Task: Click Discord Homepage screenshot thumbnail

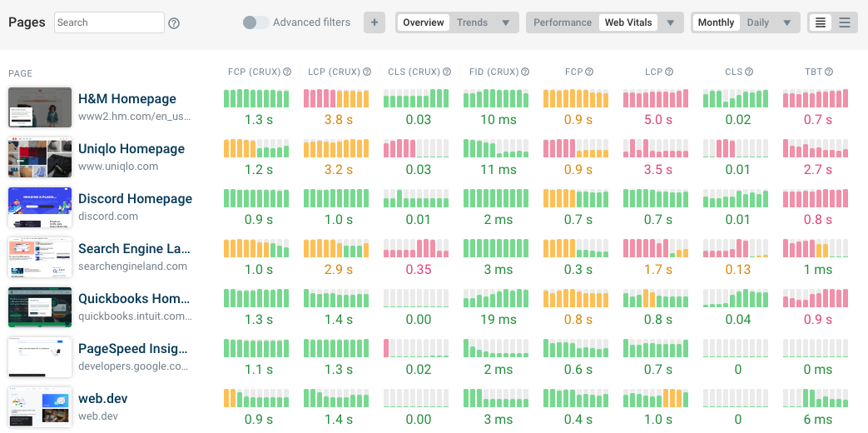Action: pyautogui.click(x=40, y=207)
